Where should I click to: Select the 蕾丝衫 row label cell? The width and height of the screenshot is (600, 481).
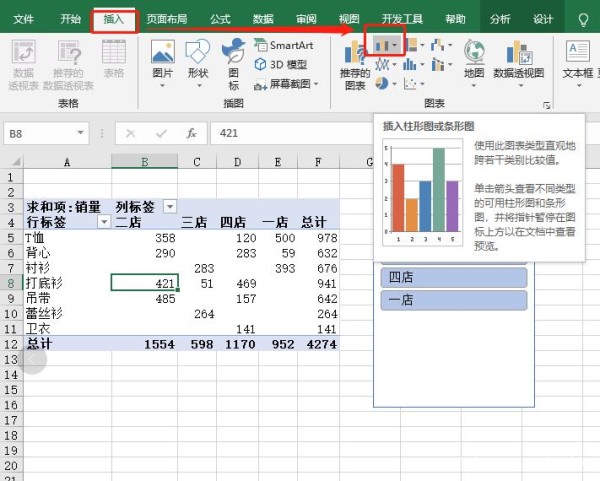pos(67,314)
